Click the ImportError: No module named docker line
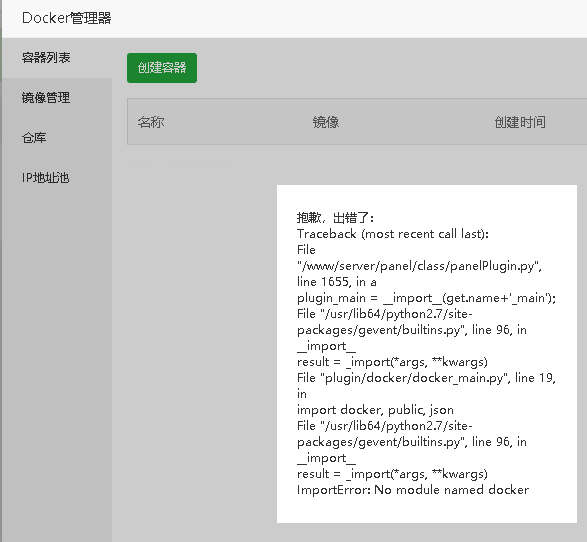The image size is (587, 542). tap(413, 490)
